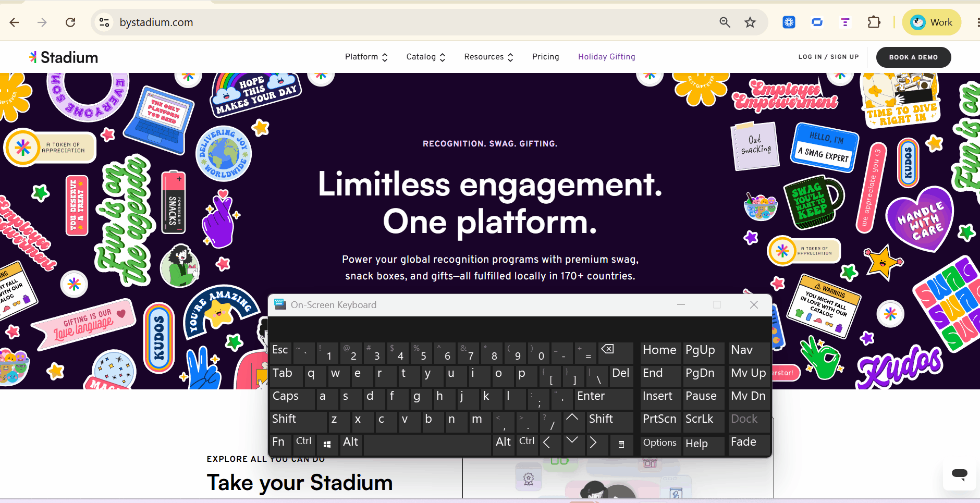Open the Holiday Gifting link
This screenshot has height=503, width=980.
(607, 57)
